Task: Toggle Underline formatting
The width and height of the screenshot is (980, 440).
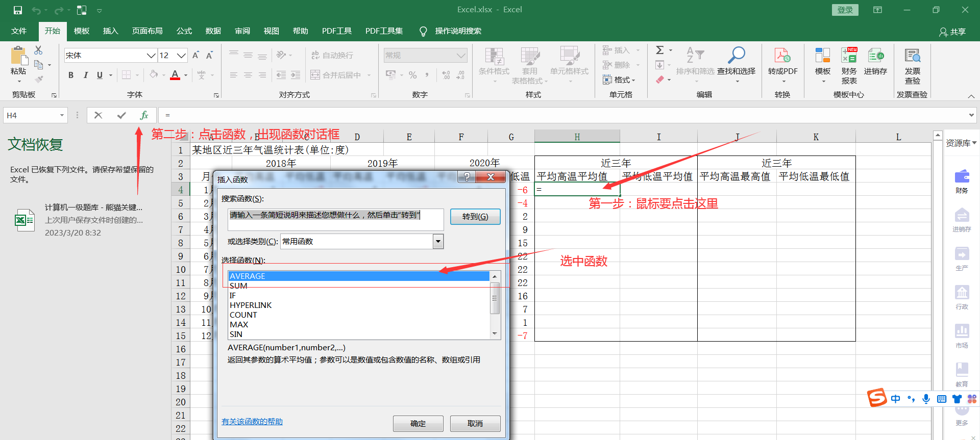Action: tap(100, 75)
